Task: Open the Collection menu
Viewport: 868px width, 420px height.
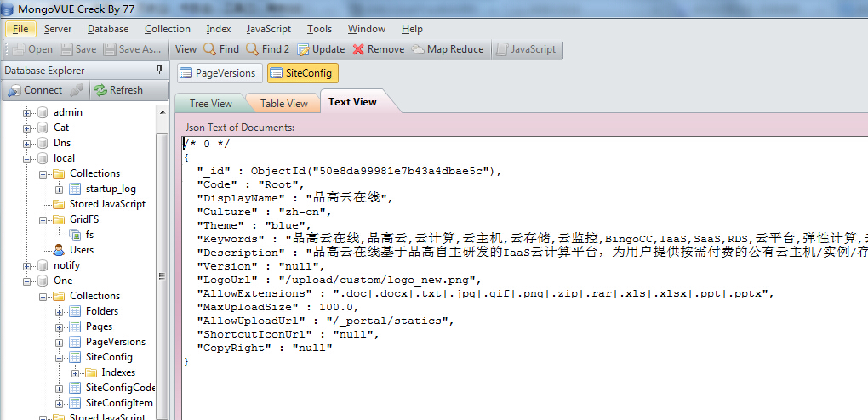Action: click(x=167, y=29)
